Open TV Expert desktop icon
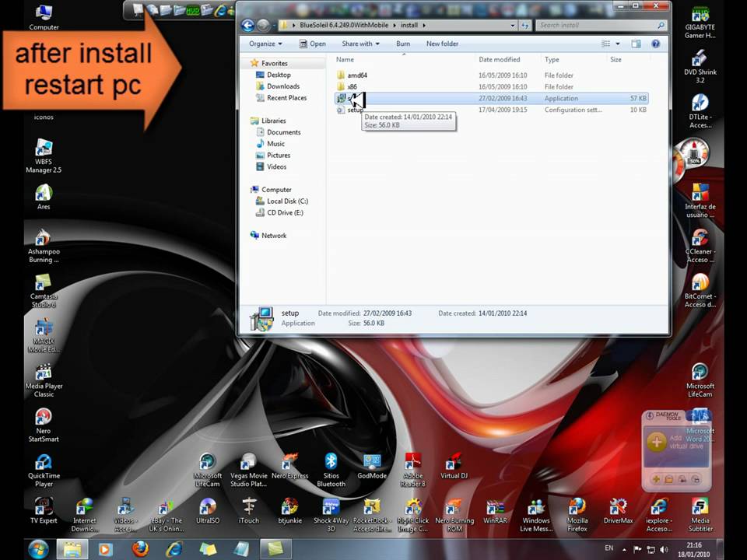This screenshot has width=747, height=560. 44,510
